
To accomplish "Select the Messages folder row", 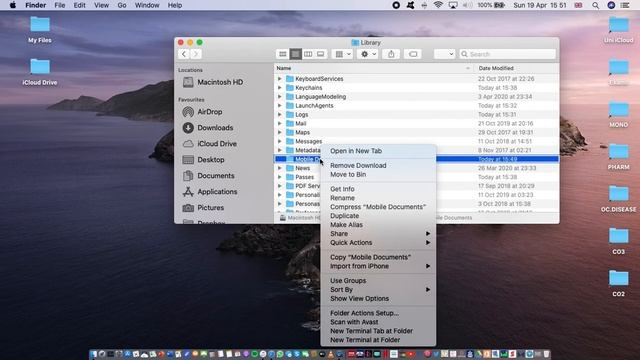I will (x=416, y=141).
